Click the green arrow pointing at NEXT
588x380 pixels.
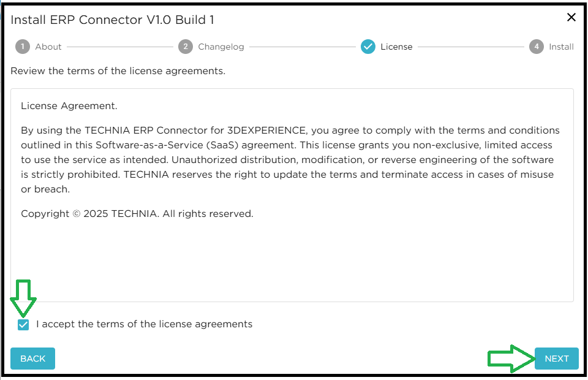(x=510, y=359)
